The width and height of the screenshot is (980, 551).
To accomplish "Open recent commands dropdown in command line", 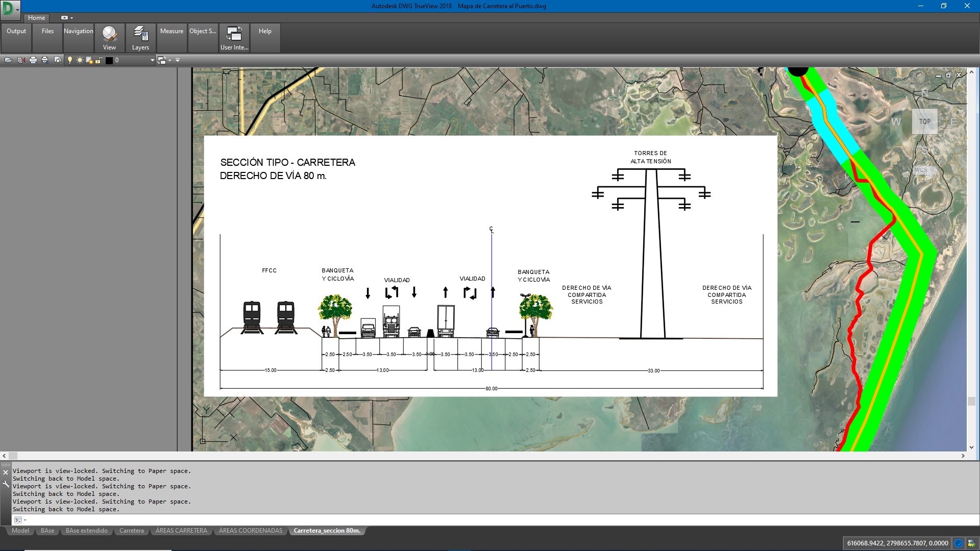I will pyautogui.click(x=25, y=520).
